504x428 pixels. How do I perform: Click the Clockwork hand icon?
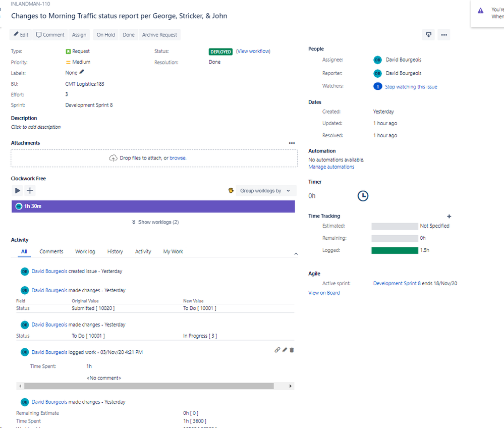tap(231, 190)
